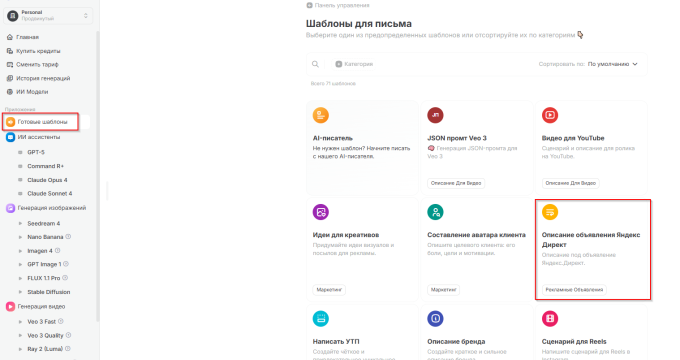Click Маркетинг tag under Идеи для креативов
Screen dimensions: 680x360
(x=329, y=289)
